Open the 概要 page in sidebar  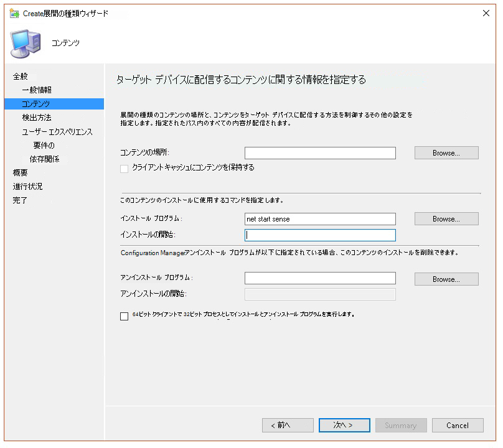[x=21, y=172]
